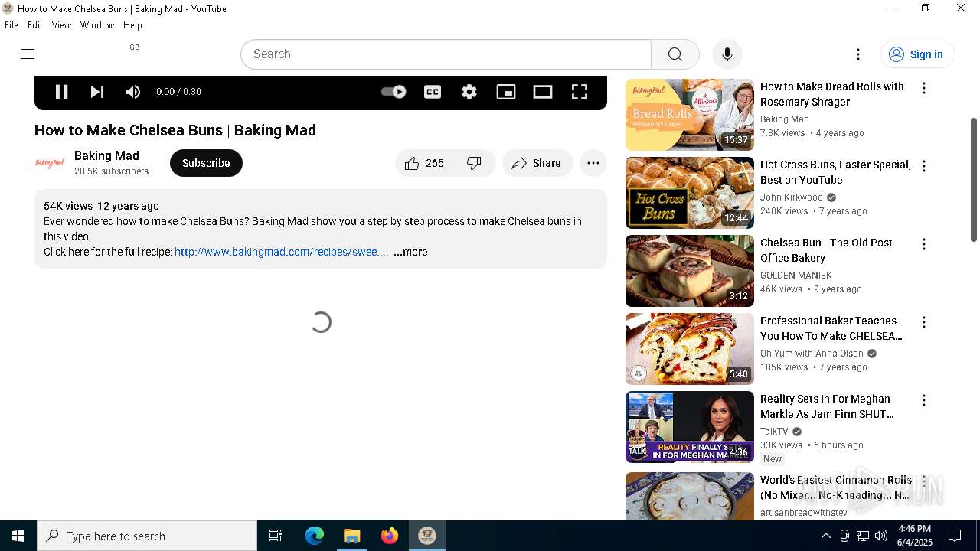Open options for Old Post Office Bakery video
The image size is (980, 551).
pos(924,244)
